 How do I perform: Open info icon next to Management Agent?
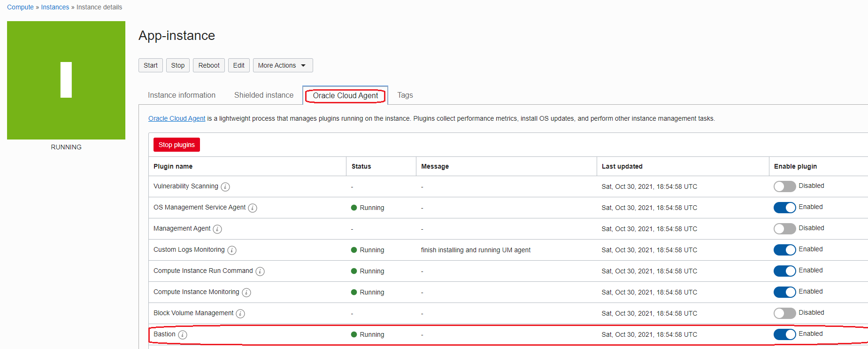point(217,229)
